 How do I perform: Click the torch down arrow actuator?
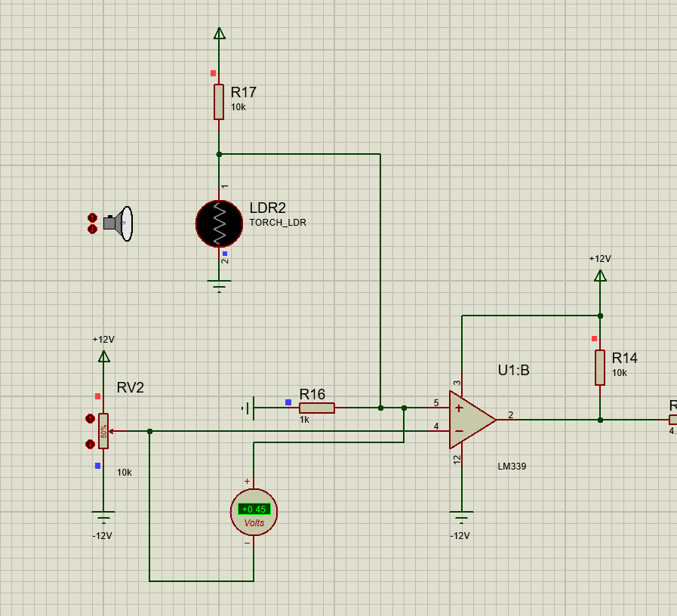[x=92, y=229]
